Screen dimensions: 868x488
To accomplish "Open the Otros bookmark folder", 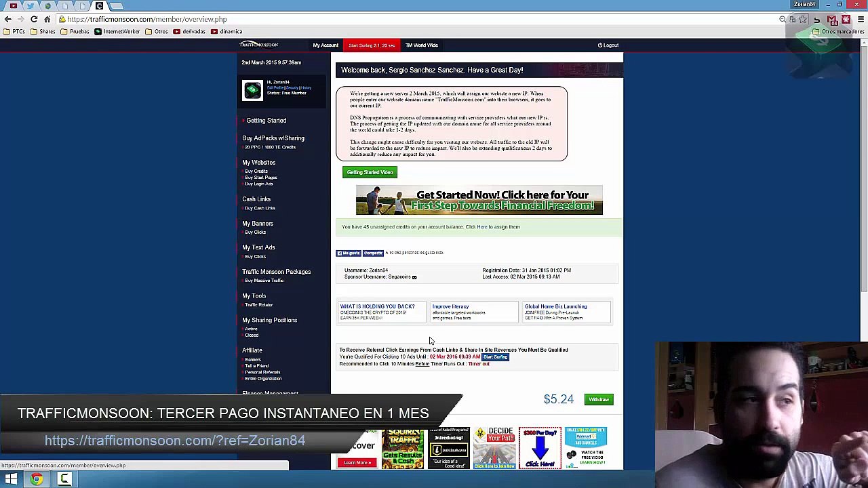I will coord(157,31).
